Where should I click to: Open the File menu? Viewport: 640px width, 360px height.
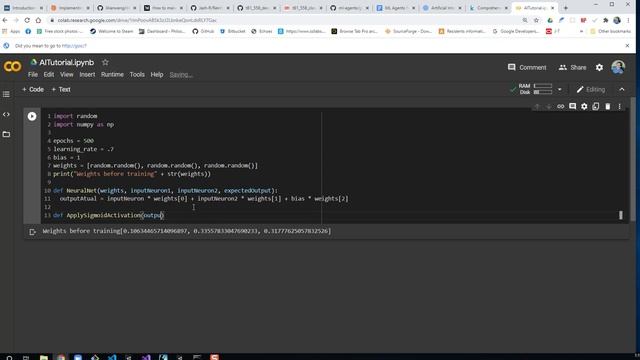tap(33, 75)
